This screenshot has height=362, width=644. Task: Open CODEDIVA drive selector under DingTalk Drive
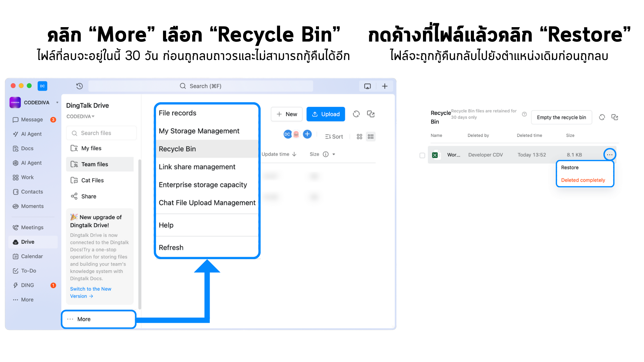pos(80,117)
